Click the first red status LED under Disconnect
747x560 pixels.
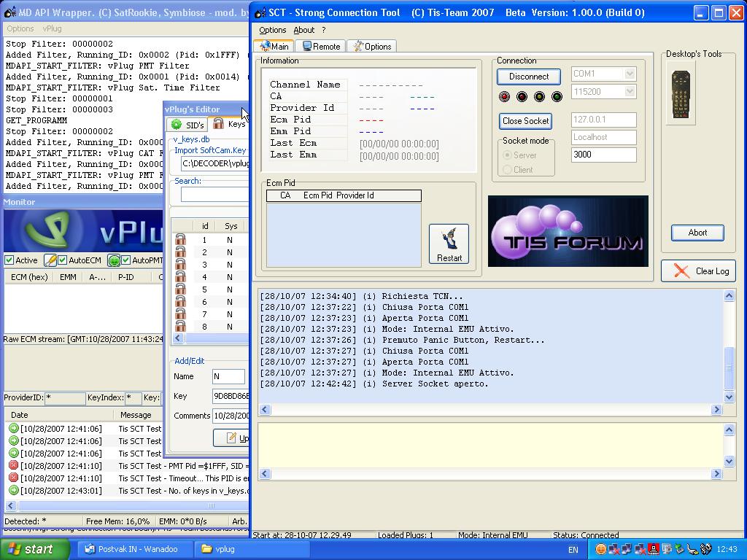504,97
